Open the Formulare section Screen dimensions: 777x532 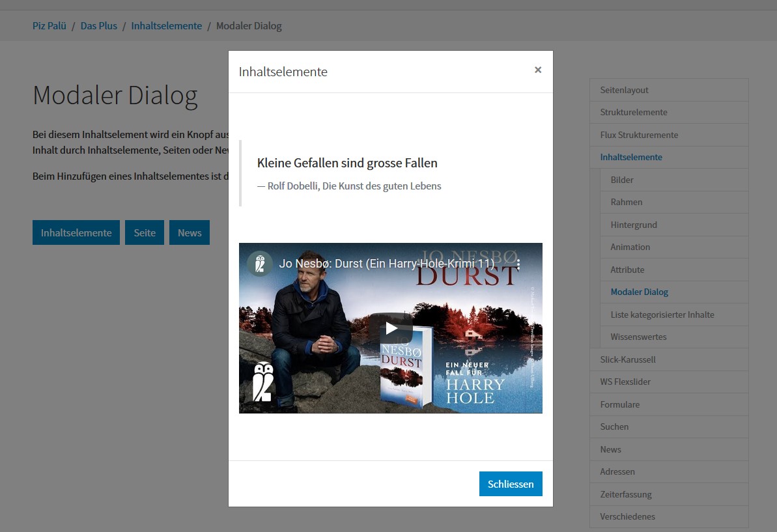pos(619,404)
